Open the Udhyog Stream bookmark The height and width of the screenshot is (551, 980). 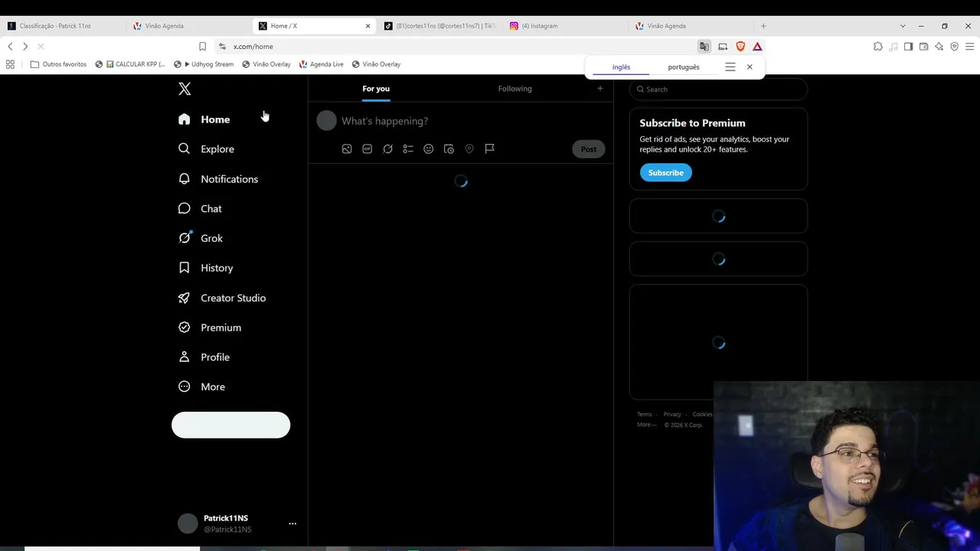tap(204, 64)
